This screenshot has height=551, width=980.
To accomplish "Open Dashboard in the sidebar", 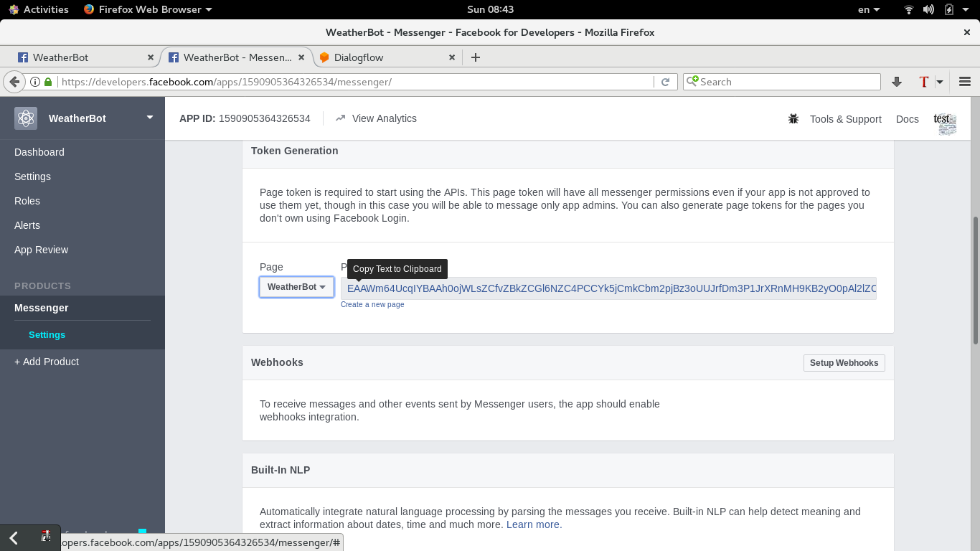I will 39,152.
